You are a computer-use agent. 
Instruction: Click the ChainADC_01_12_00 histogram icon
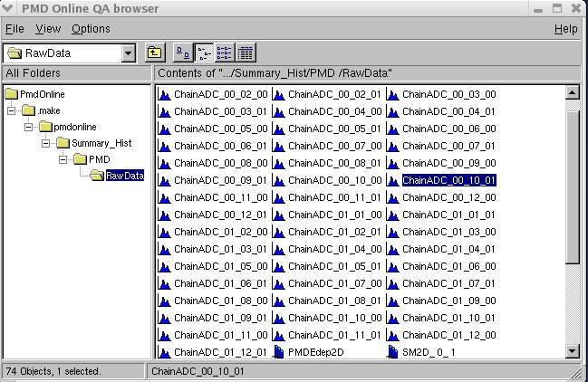(392, 336)
